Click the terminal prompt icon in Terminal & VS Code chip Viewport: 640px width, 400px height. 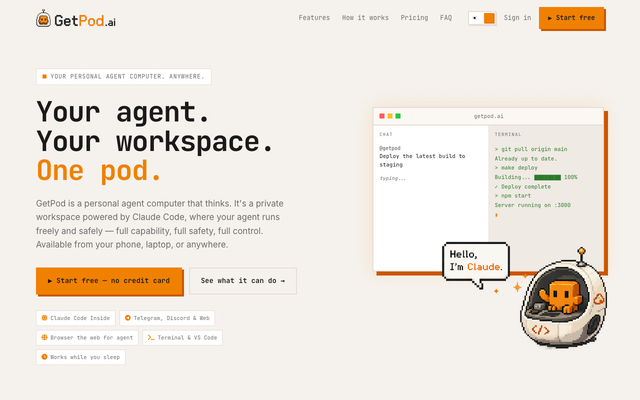[151, 338]
